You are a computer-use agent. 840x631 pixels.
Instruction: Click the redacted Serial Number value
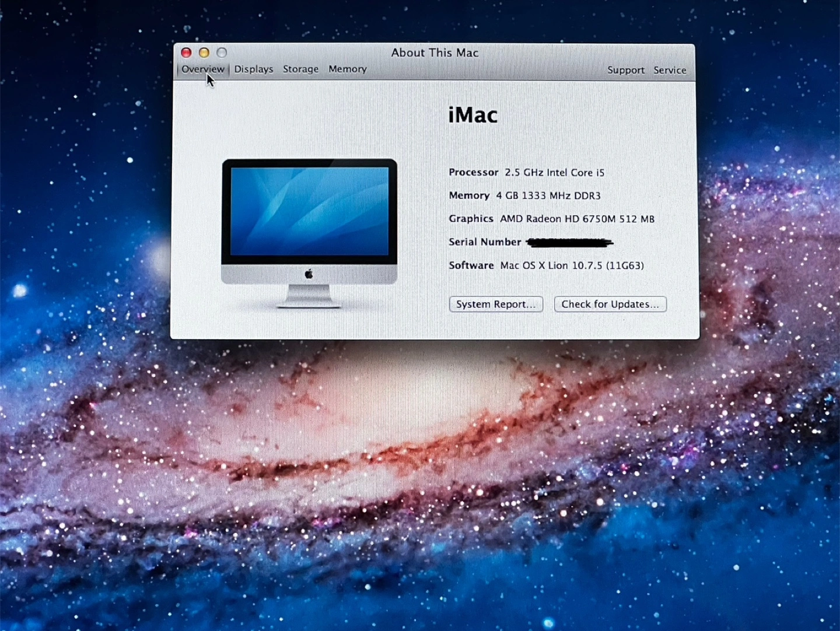[x=570, y=242]
